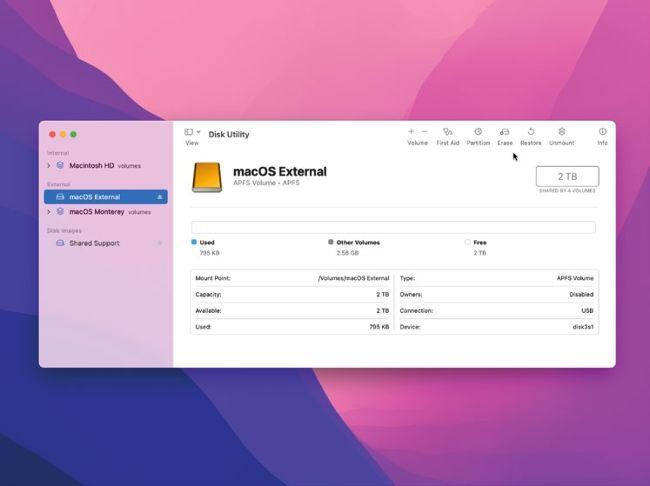Click the disk usage bar
Image resolution: width=650 pixels, height=486 pixels.
[x=393, y=227]
